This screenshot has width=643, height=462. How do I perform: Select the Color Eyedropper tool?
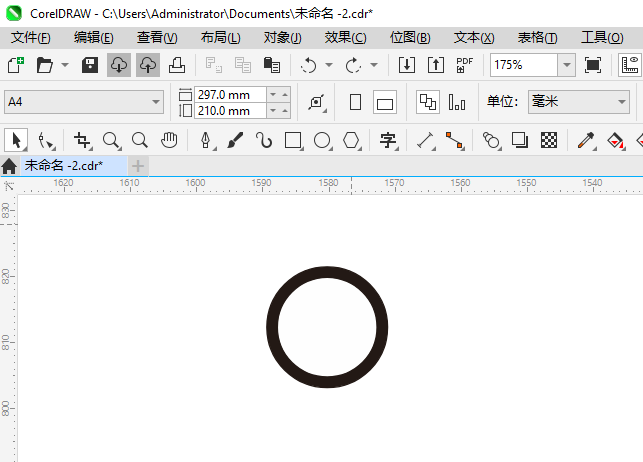tap(586, 141)
